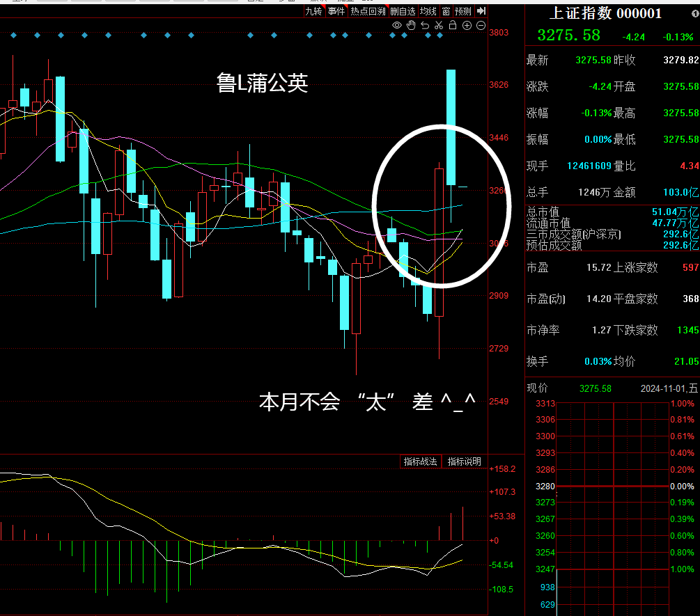Viewport: 700px width, 616px height.
Task: Click the 总手 value 1246万
Action: 594,192
